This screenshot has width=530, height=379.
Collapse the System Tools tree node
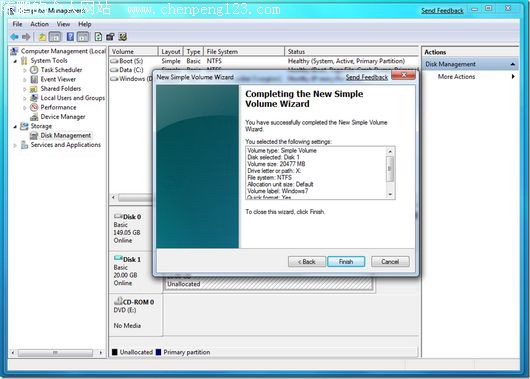pos(15,61)
